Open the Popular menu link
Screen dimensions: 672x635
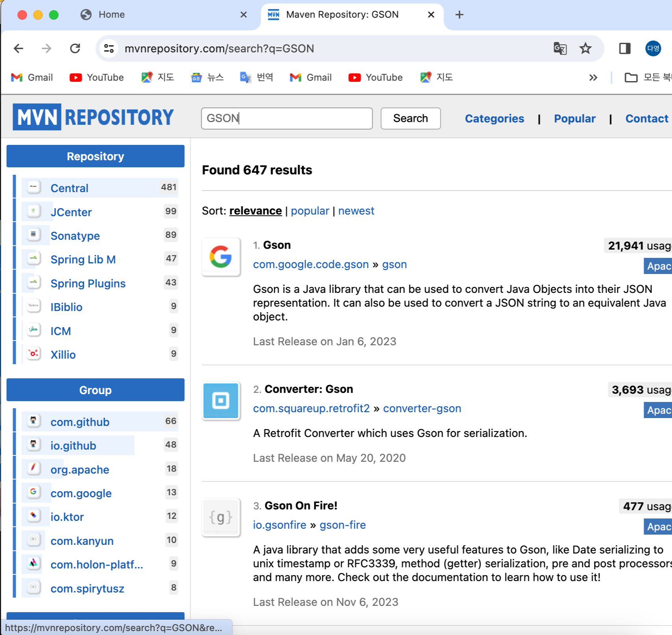pyautogui.click(x=575, y=118)
